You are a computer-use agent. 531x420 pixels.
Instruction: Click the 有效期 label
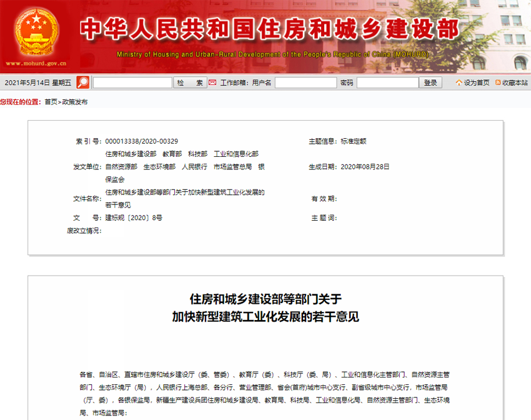(324, 199)
